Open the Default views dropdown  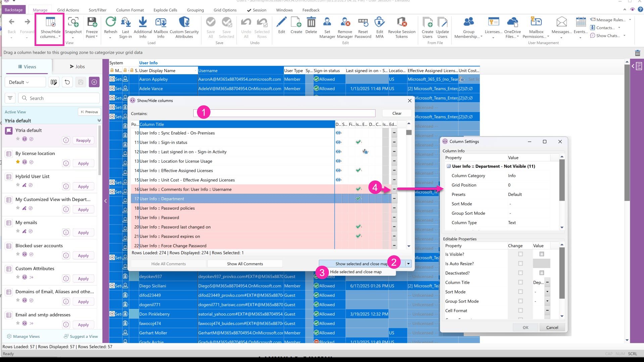coord(25,82)
